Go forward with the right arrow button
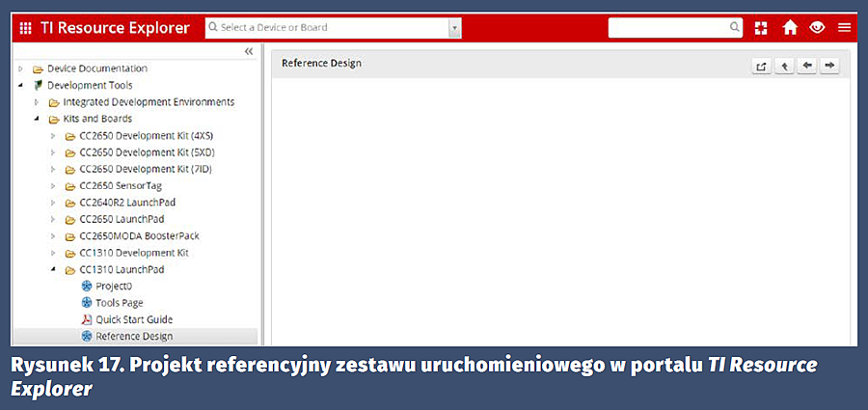 pos(829,67)
